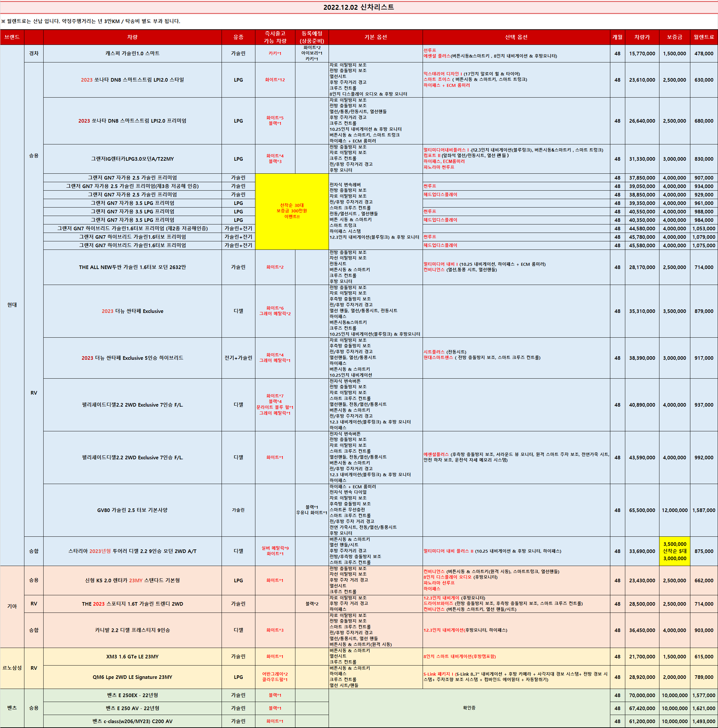The image size is (718, 728).
Task: Click the 차량 column header
Action: 132,37
